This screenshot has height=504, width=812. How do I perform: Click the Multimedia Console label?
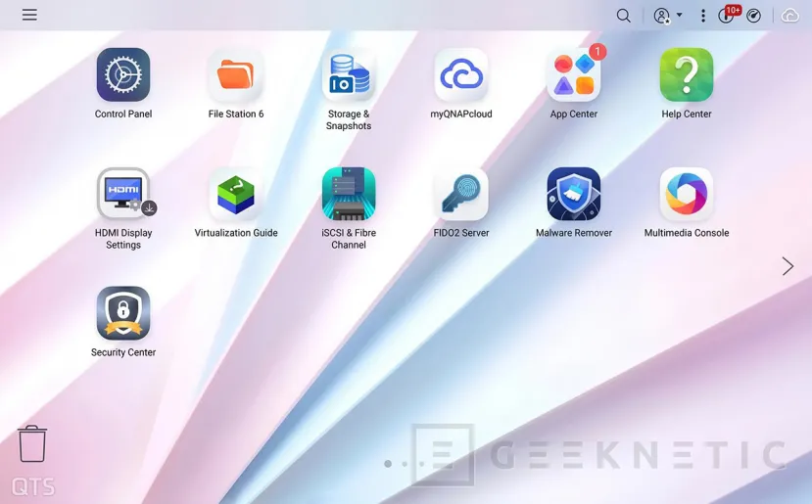[x=687, y=233]
